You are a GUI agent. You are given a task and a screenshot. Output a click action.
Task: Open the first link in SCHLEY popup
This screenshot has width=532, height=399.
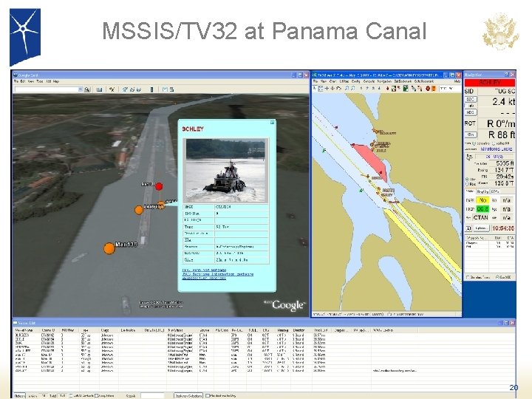pyautogui.click(x=204, y=270)
